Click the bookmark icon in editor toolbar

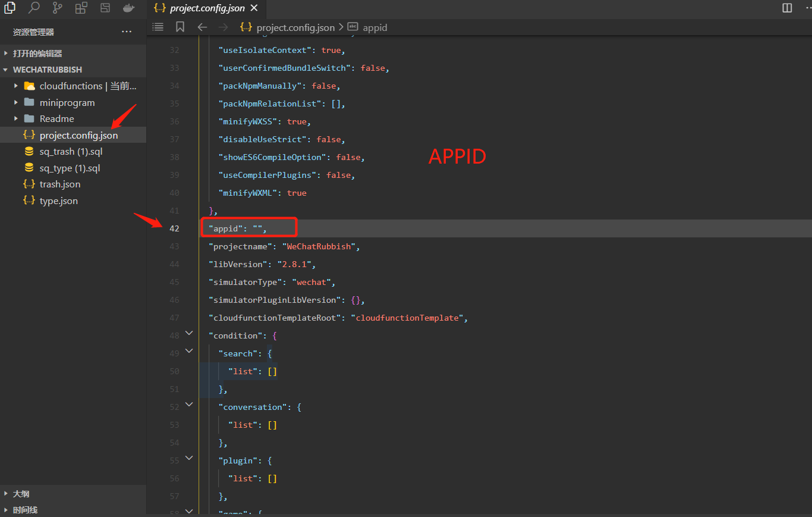tap(180, 27)
